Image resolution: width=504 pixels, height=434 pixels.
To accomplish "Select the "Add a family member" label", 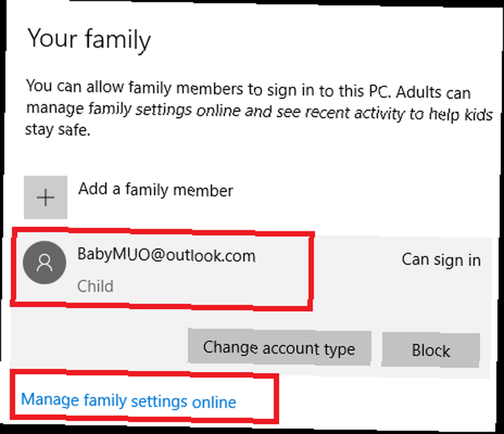I will (156, 189).
